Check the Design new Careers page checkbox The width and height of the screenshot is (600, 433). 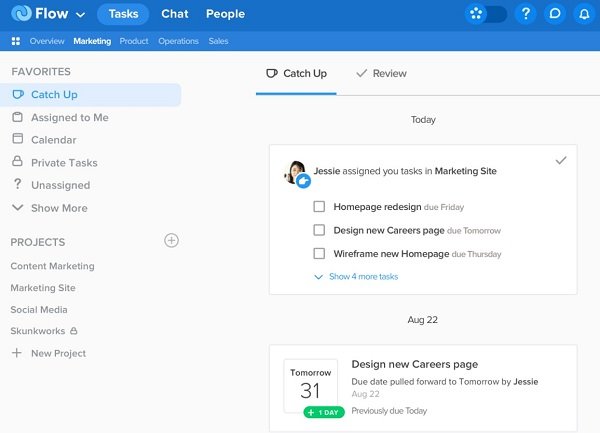coord(319,230)
